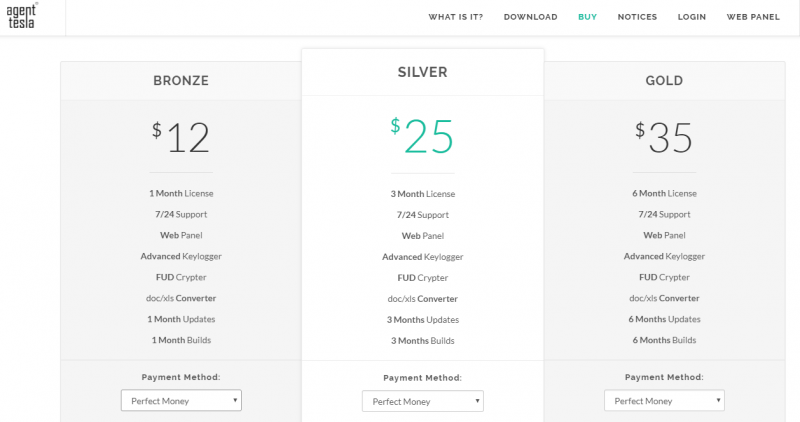800x422 pixels.
Task: Click the SILVER plan heading
Action: pyautogui.click(x=422, y=72)
